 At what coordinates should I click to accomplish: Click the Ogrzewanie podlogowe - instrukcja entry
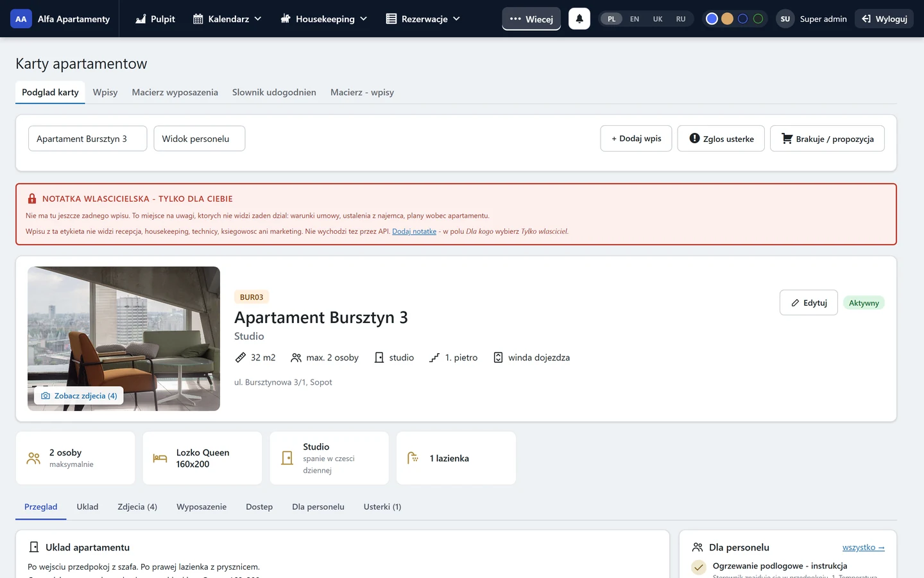point(780,566)
